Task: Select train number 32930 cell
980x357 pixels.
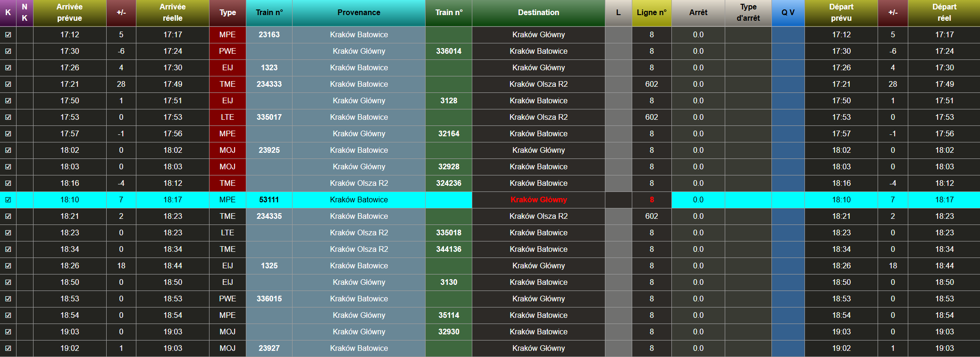Action: click(x=449, y=332)
